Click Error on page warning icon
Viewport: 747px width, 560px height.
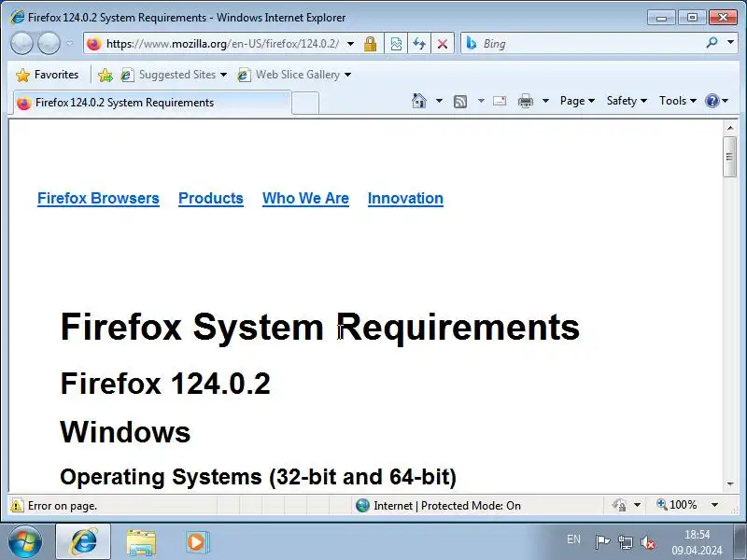pyautogui.click(x=17, y=505)
